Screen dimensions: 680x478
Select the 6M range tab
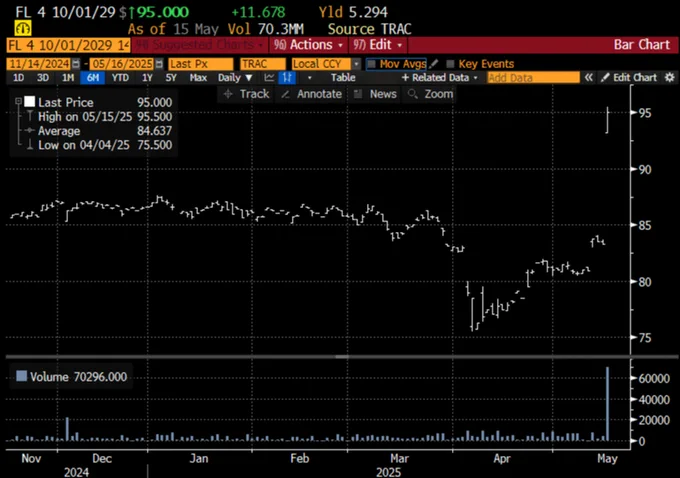click(93, 78)
